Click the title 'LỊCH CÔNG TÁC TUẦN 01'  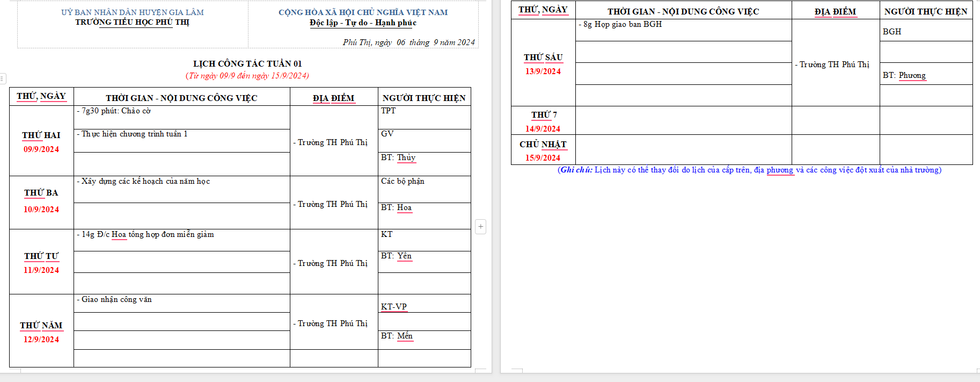coord(247,63)
